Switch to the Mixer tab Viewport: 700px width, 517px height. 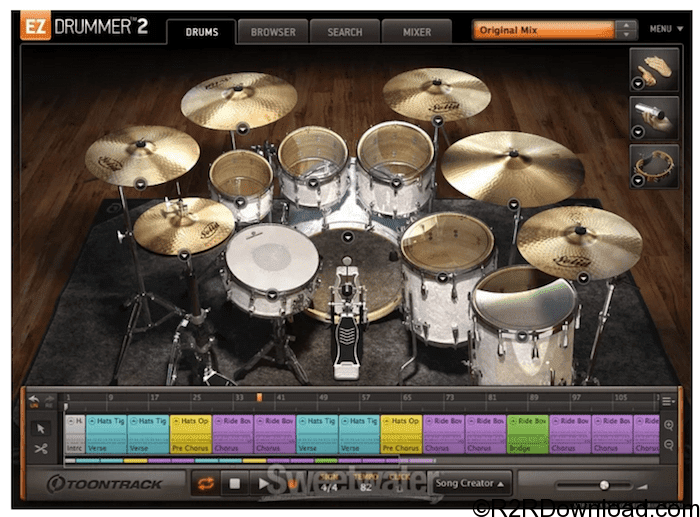point(417,32)
